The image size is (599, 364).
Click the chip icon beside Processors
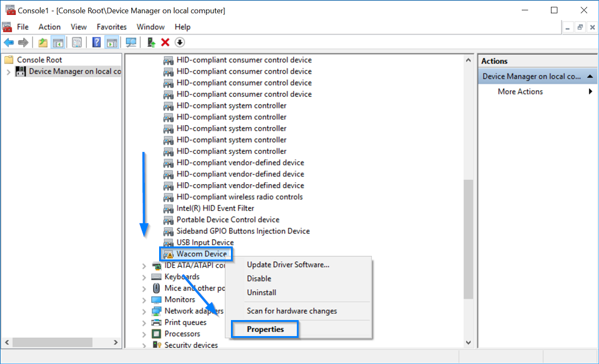coord(156,334)
